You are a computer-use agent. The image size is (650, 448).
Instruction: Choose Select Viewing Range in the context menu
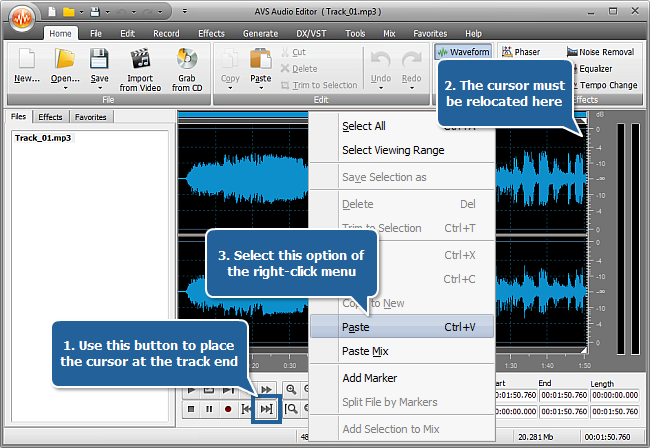tap(402, 150)
